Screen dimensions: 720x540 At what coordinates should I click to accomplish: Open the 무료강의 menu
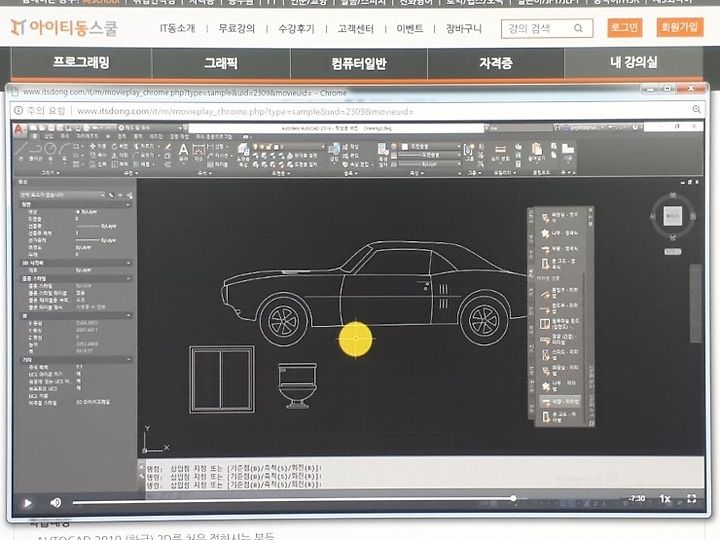236,28
